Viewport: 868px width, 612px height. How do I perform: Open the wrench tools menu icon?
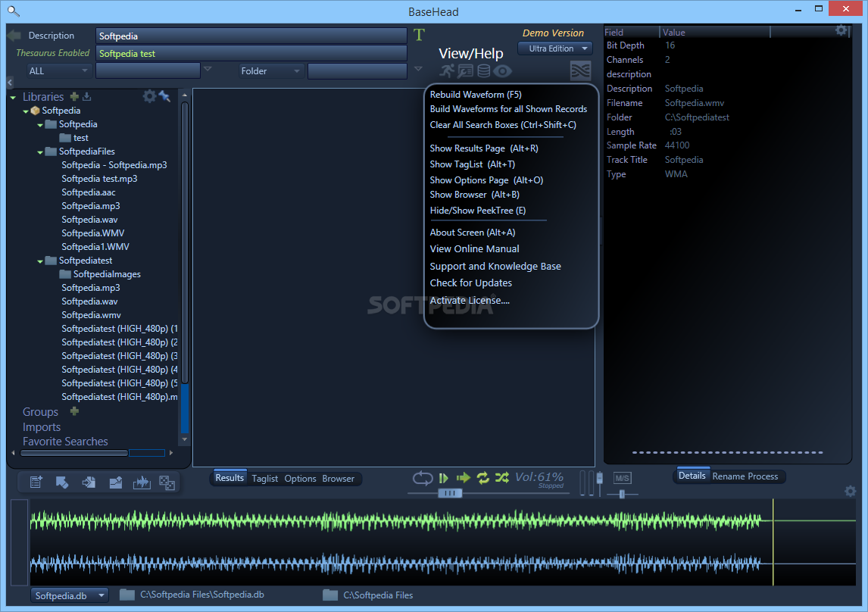click(x=466, y=71)
